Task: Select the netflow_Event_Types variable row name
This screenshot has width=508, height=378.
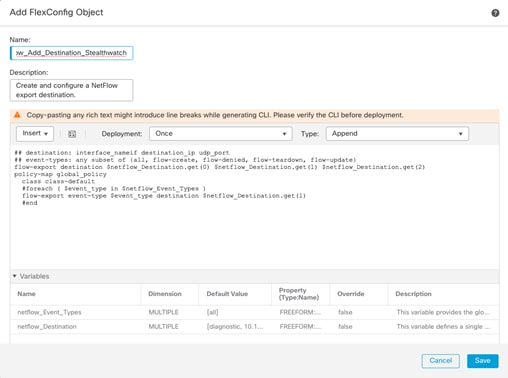Action: pos(49,312)
